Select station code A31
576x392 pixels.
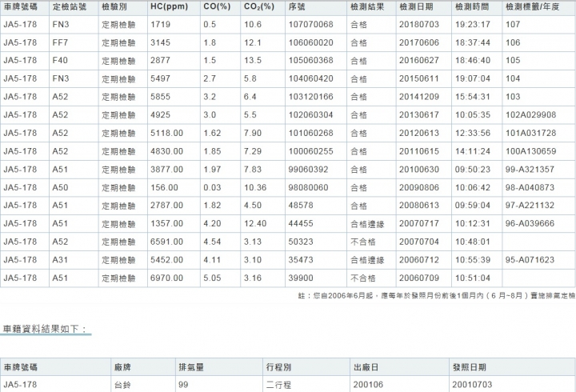(60, 260)
